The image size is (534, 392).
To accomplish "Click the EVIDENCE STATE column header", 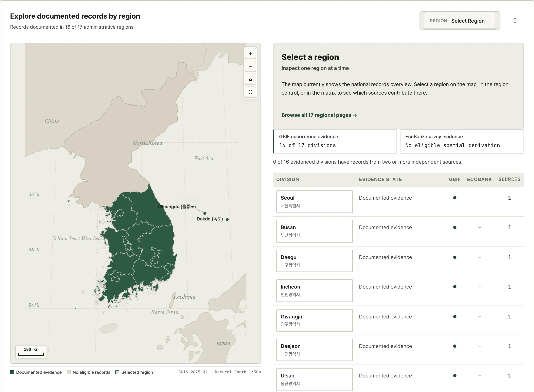I will [380, 179].
